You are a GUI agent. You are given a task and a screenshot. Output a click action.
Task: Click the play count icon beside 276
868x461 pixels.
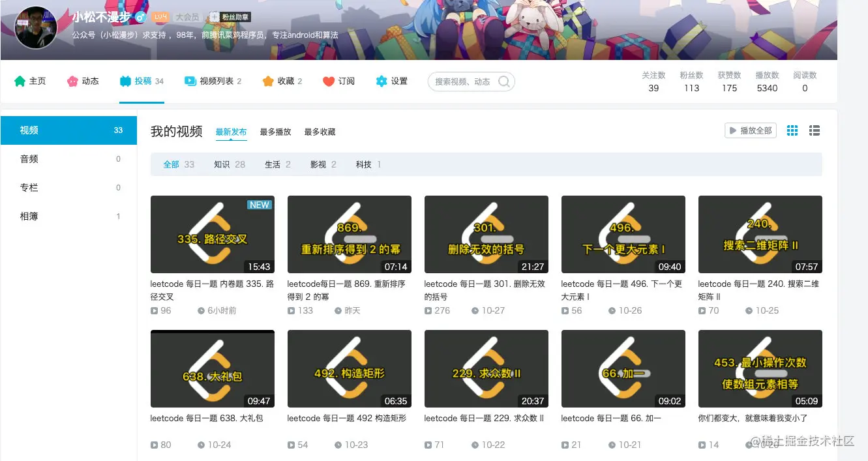click(428, 311)
